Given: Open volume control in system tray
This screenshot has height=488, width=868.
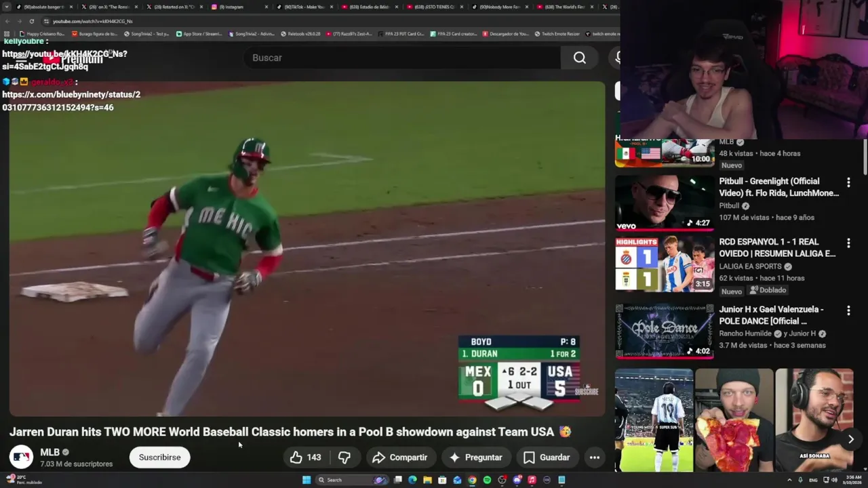Looking at the screenshot, I should pos(835,480).
